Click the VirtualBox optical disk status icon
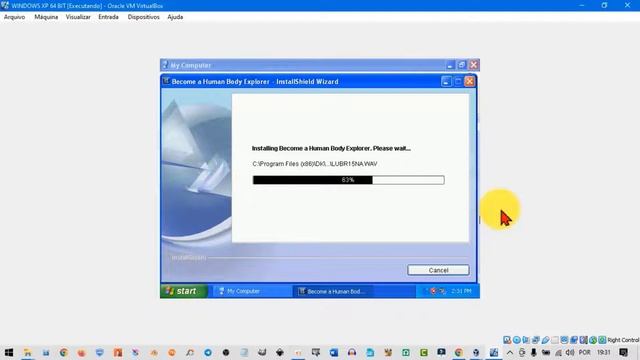Screen dimensions: 640x360 click(516, 340)
